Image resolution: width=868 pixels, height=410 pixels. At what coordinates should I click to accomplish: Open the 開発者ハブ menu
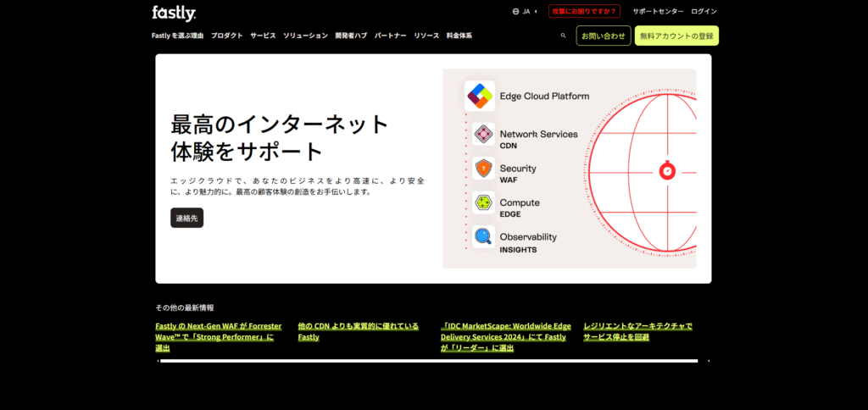click(351, 36)
